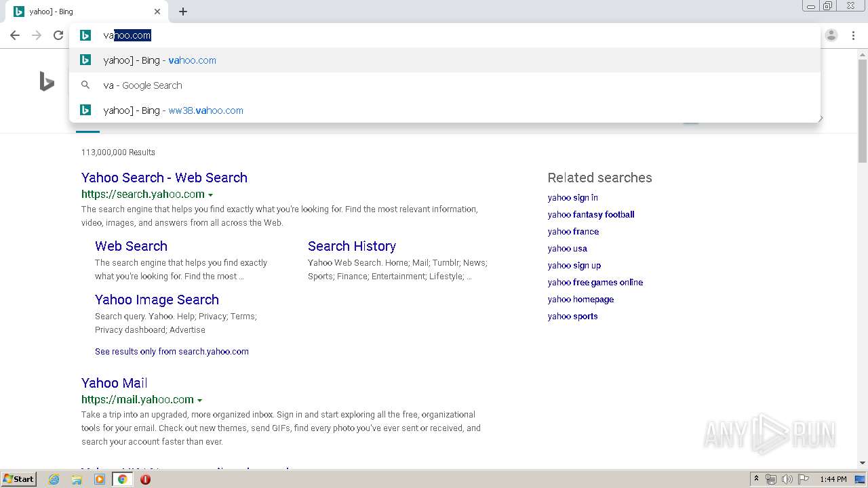Reload the page with refresh icon

click(x=58, y=35)
